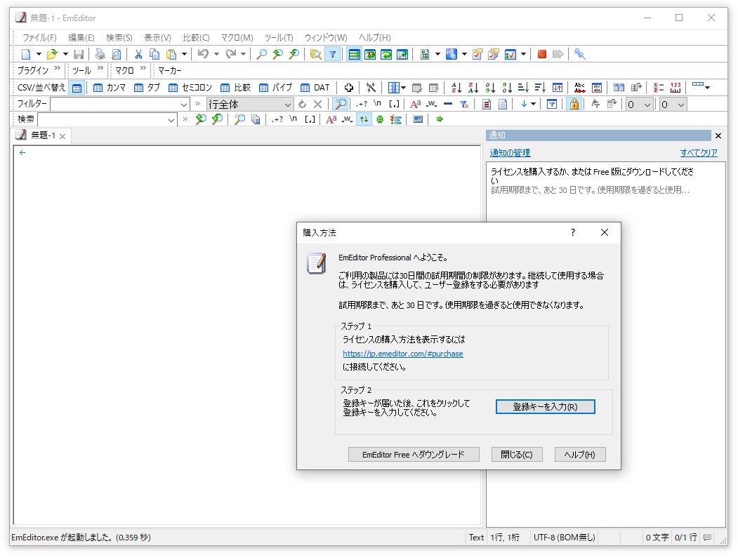The width and height of the screenshot is (738, 560).
Task: Open column selection mode dropdown in CSV toolbar
Action: (x=403, y=88)
